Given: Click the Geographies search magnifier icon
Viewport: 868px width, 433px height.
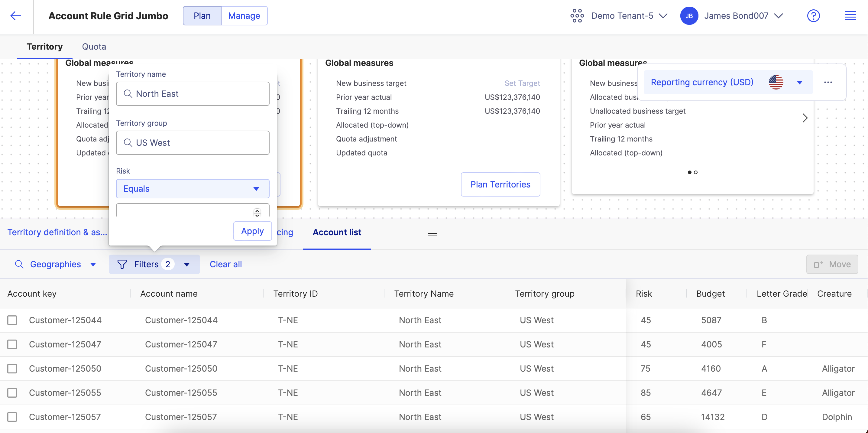Looking at the screenshot, I should (x=19, y=264).
